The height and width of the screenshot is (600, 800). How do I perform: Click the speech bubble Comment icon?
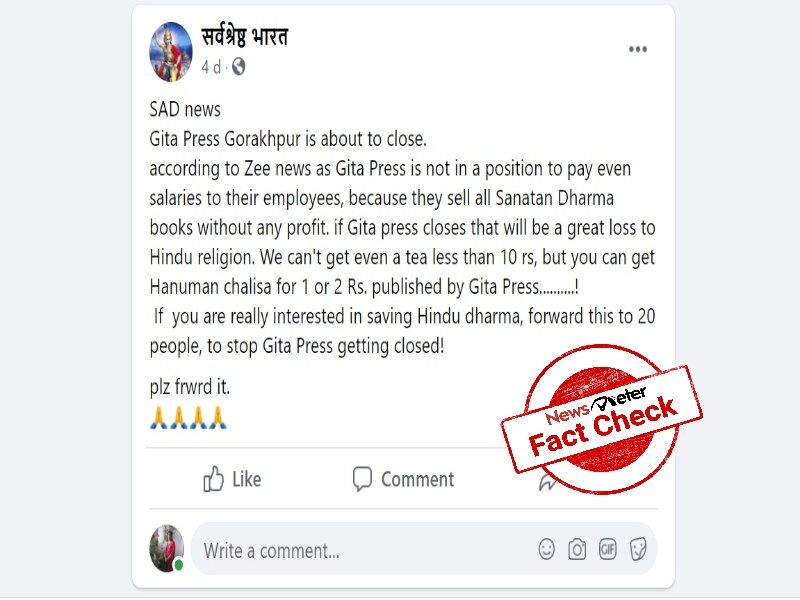coord(362,479)
